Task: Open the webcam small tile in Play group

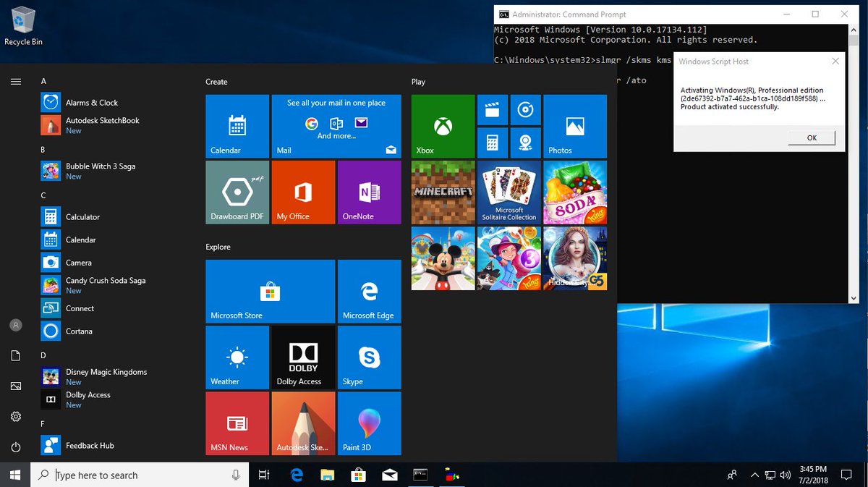Action: [526, 143]
